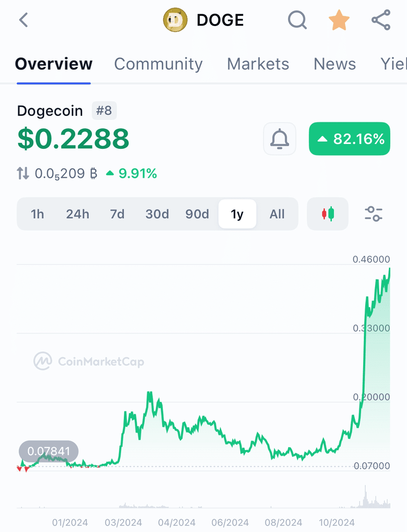Set a price alert with bell icon

point(280,139)
